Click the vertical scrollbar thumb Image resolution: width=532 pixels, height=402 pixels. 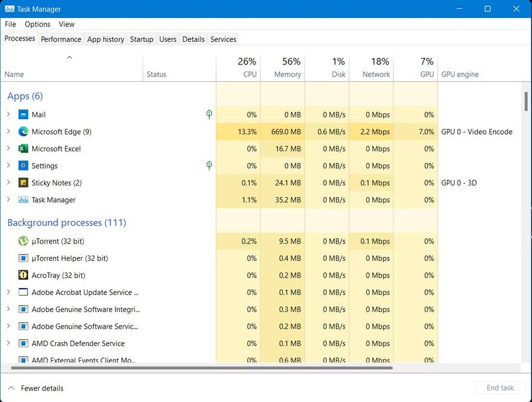(526, 101)
